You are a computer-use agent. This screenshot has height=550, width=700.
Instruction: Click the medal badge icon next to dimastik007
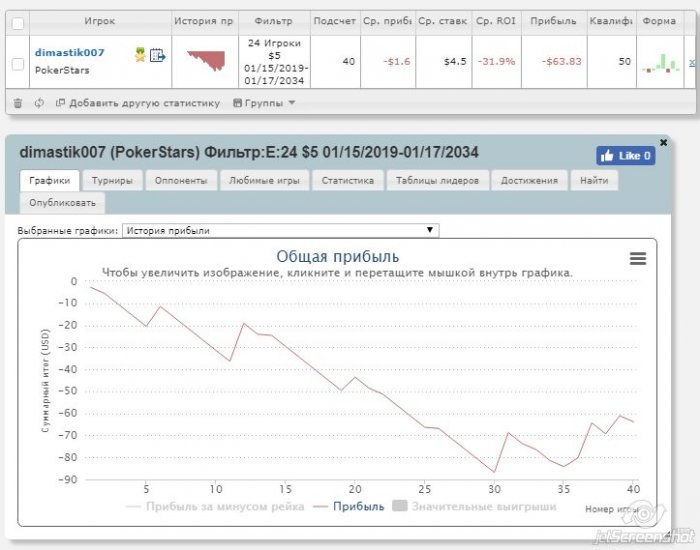click(140, 55)
